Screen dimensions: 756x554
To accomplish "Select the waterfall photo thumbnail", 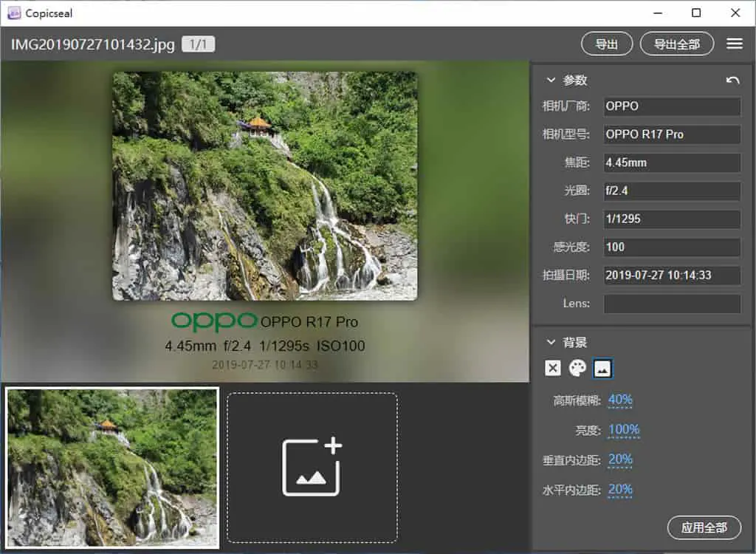I will [x=112, y=468].
